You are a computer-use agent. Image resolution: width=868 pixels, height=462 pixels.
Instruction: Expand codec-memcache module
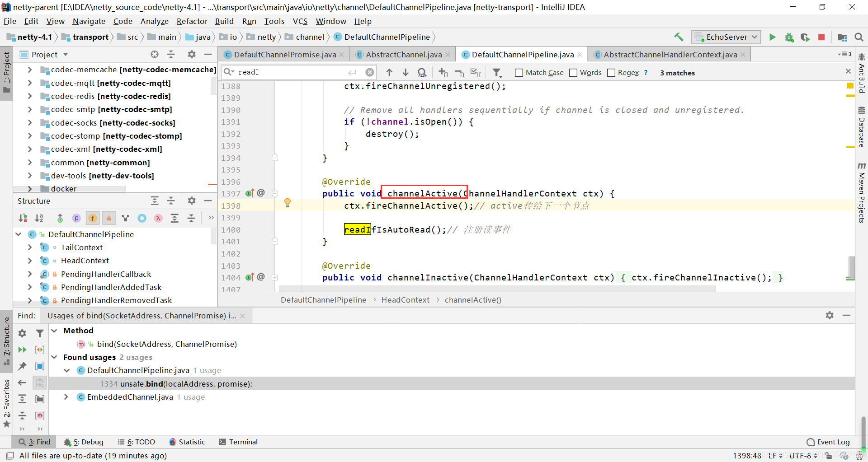coord(30,70)
